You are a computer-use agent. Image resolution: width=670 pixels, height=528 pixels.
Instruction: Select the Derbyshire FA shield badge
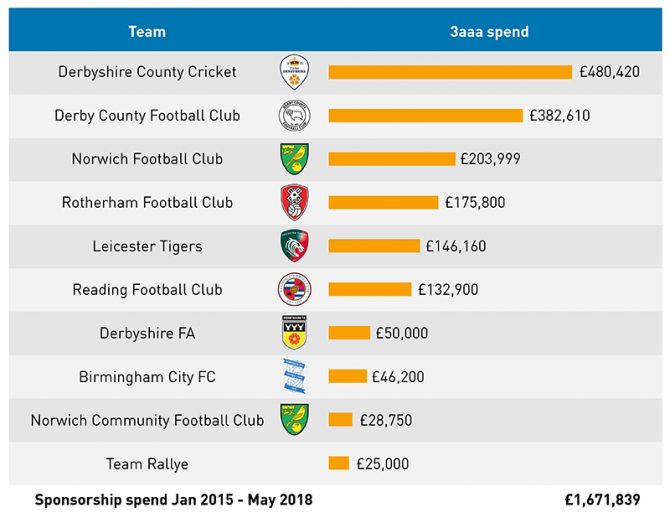294,333
